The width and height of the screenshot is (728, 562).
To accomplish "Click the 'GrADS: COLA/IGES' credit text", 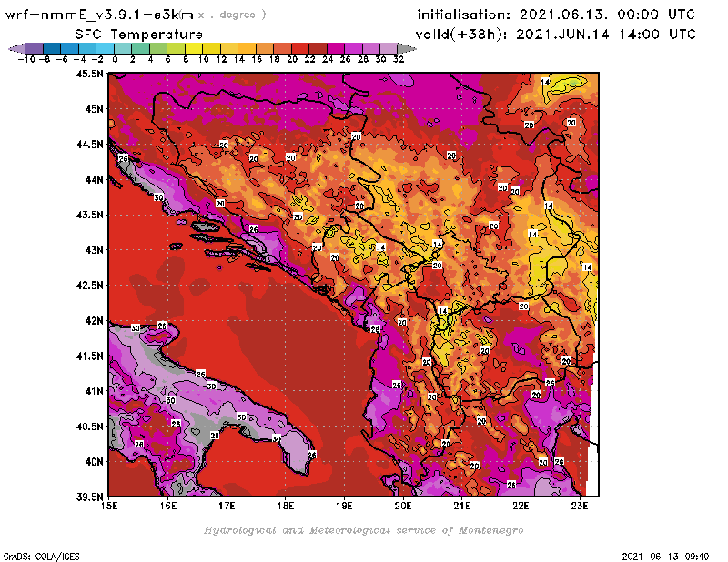I will pos(41,557).
